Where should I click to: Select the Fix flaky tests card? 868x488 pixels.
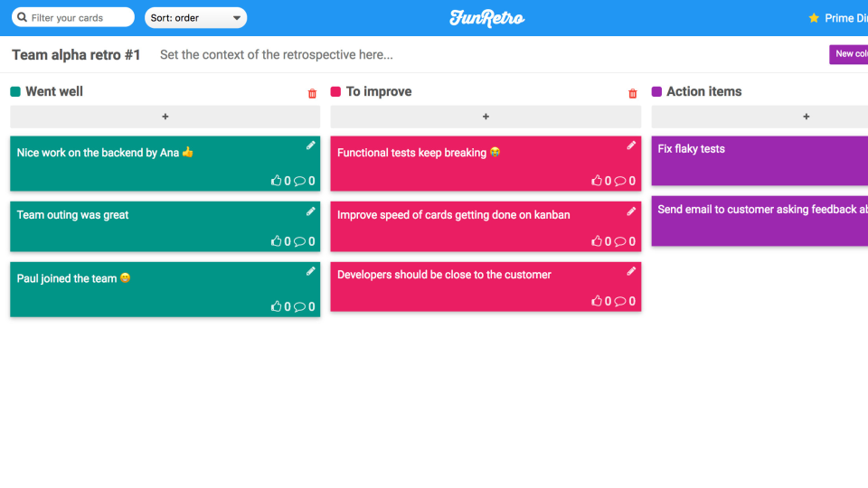pos(759,161)
